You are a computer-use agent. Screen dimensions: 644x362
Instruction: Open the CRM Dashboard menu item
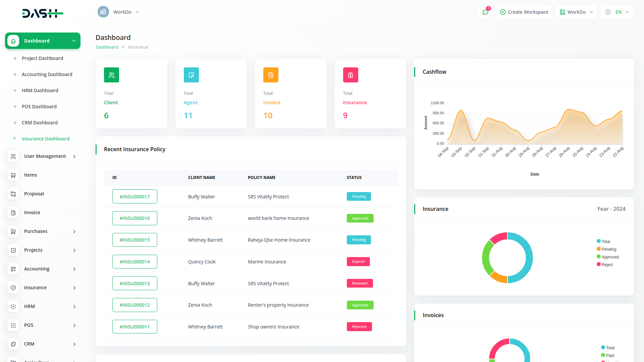tap(40, 123)
